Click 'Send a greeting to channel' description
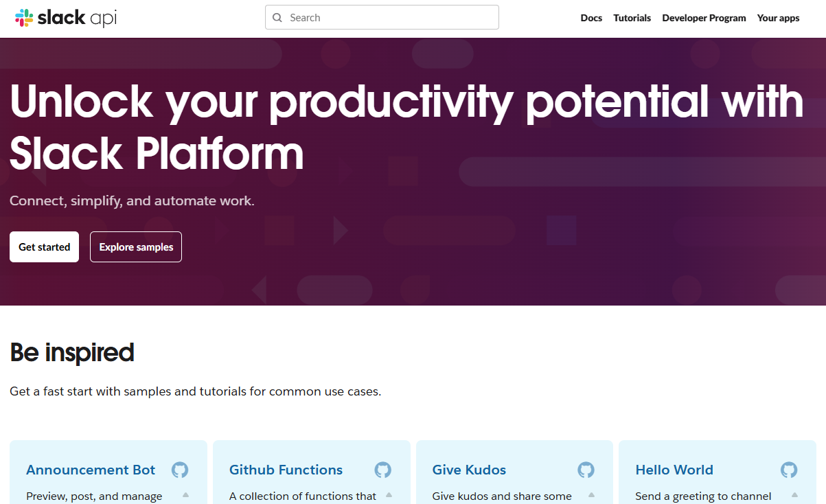 point(703,496)
